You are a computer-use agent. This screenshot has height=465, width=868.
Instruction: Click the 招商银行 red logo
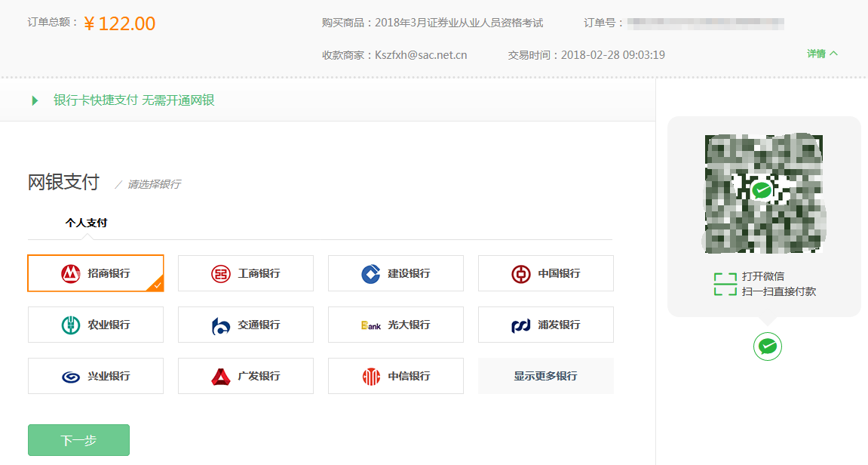(71, 273)
